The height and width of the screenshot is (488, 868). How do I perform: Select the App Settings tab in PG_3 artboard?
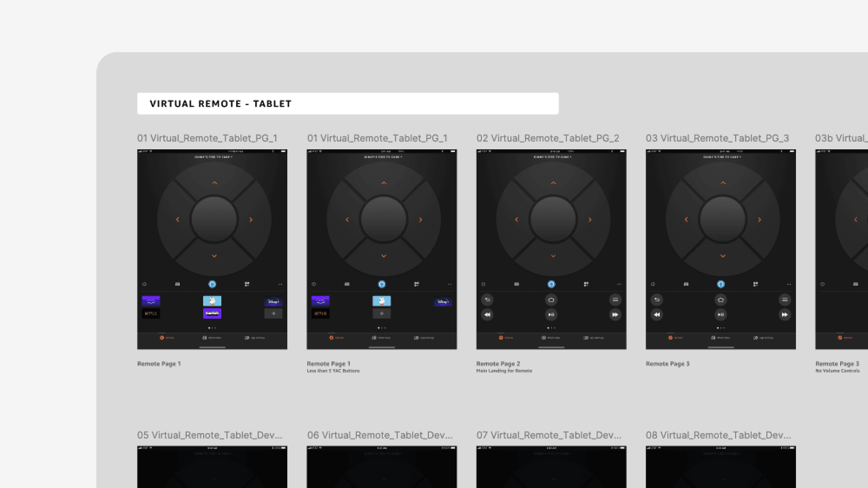tap(764, 338)
